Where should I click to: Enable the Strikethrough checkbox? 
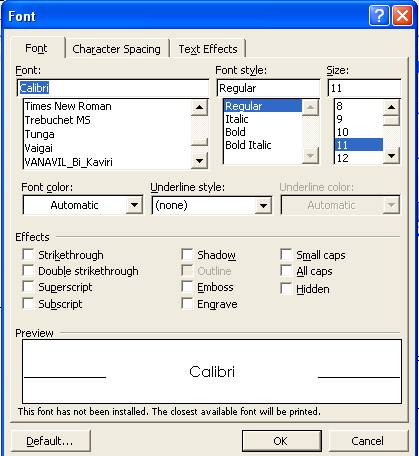click(x=28, y=255)
